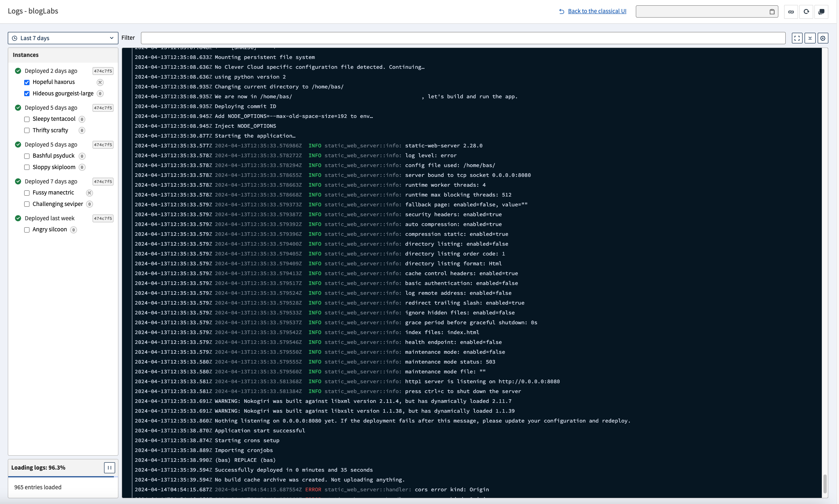Open the Last 7 days time range dropdown
This screenshot has width=839, height=504.
tap(63, 38)
